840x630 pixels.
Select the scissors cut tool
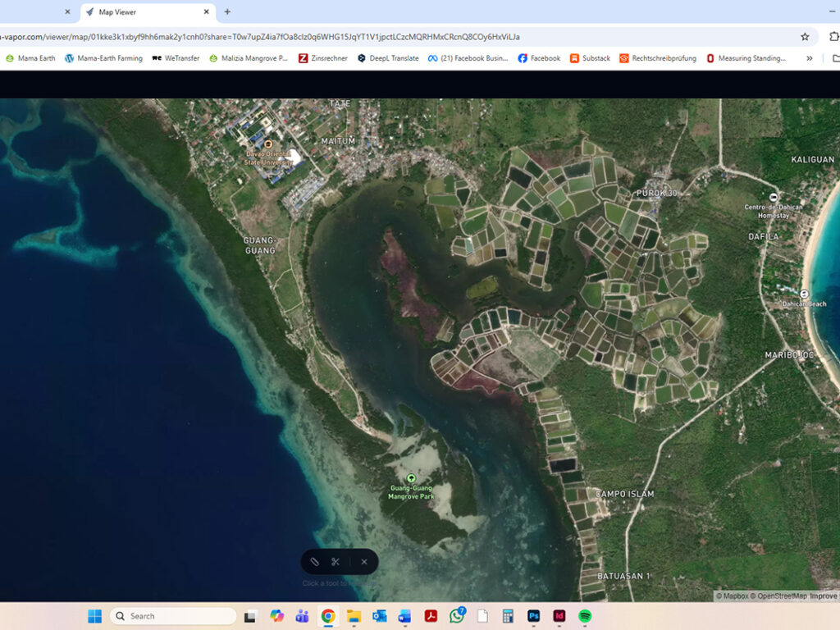coord(336,562)
